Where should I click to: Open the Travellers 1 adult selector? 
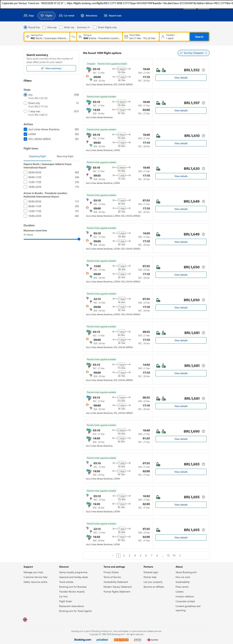tap(174, 37)
